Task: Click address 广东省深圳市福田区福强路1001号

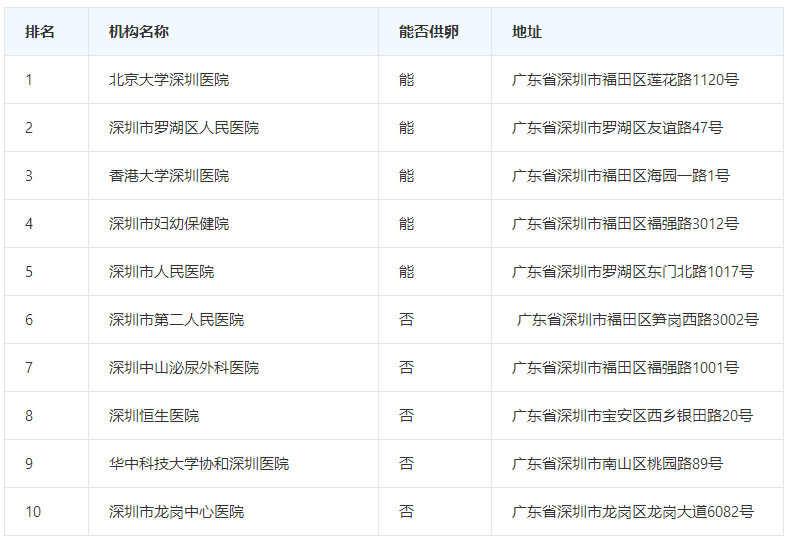Action: pos(625,368)
